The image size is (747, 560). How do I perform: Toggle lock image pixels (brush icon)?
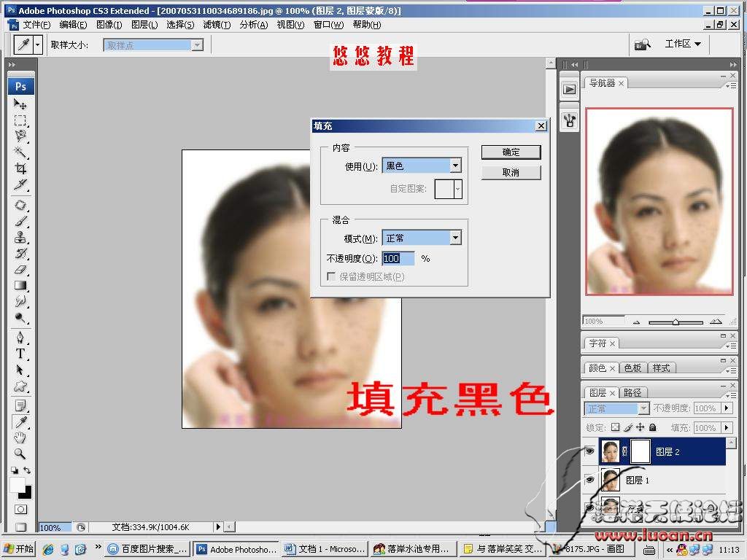pos(628,427)
